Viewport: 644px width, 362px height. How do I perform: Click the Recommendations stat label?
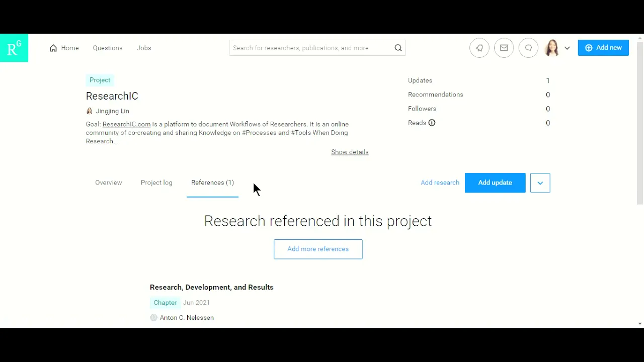tap(435, 95)
